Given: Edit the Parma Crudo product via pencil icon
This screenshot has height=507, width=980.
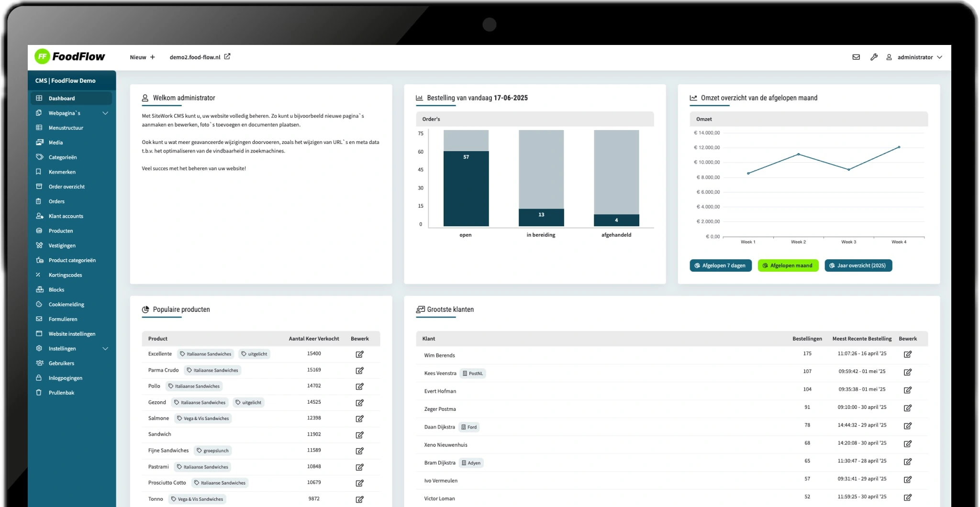Looking at the screenshot, I should (359, 370).
